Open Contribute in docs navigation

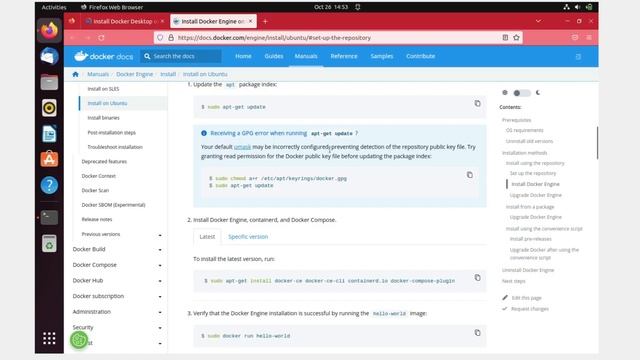click(420, 56)
